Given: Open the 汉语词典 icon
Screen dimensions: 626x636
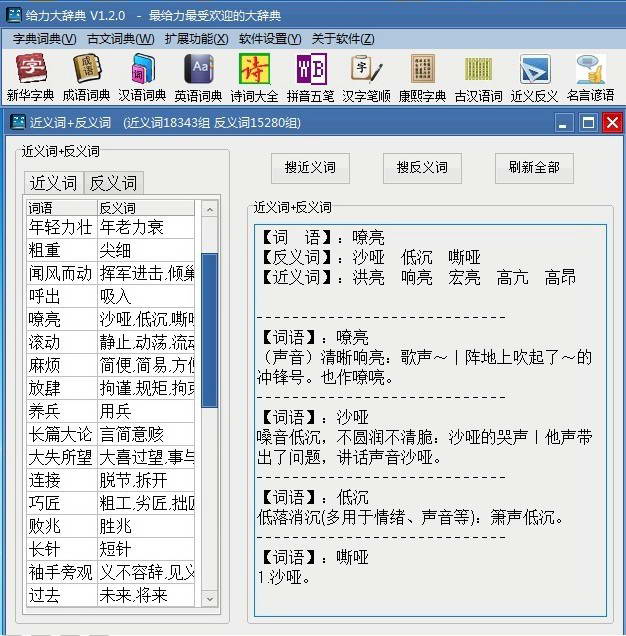Looking at the screenshot, I should coord(142,77).
